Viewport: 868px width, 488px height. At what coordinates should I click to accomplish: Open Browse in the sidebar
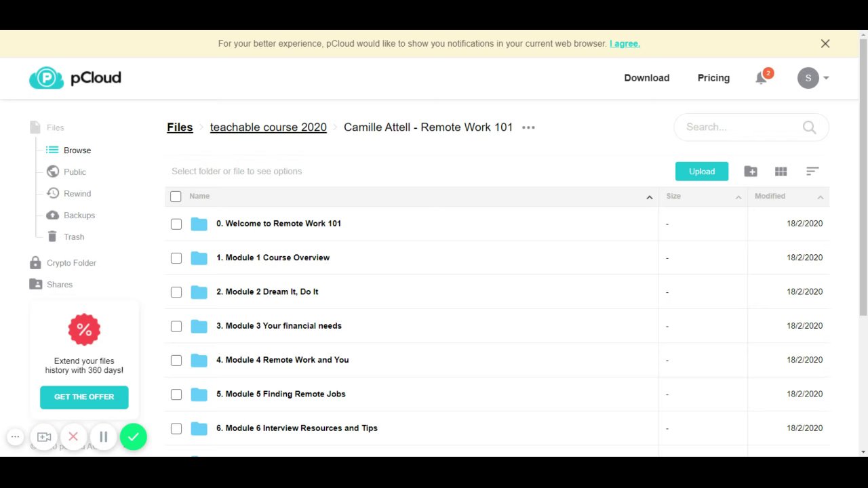tap(77, 150)
